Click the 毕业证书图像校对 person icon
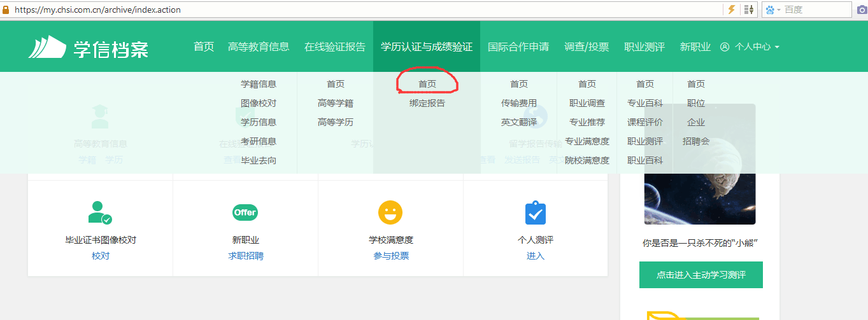This screenshot has width=868, height=320. point(100,212)
